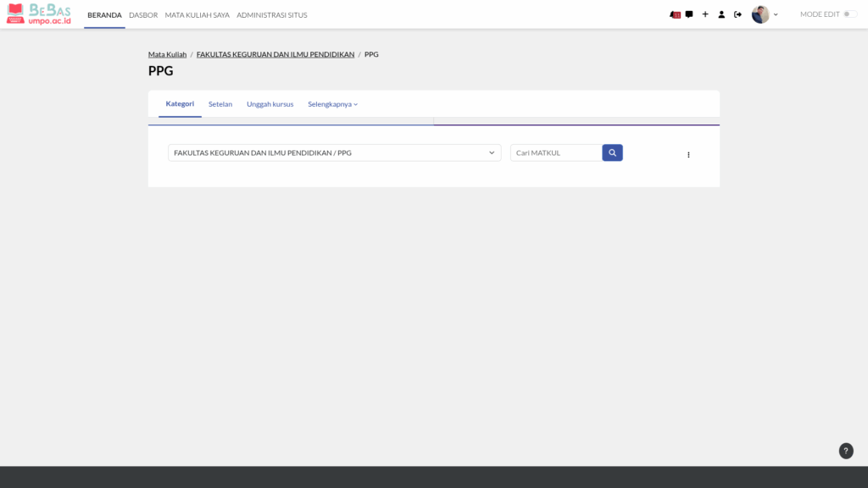
Task: Click the logout arrow icon
Action: [737, 14]
